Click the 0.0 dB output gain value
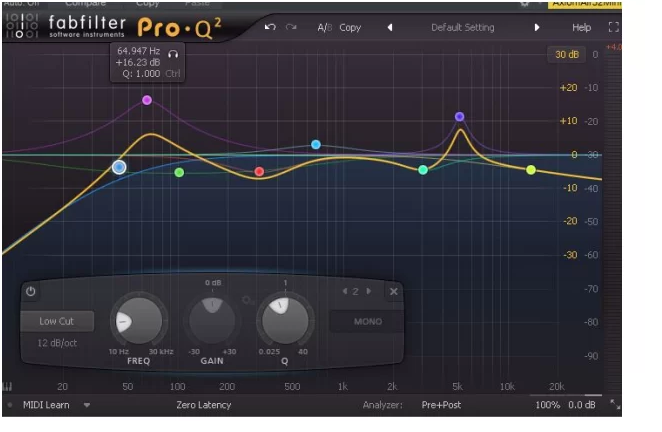This screenshot has width=662, height=432. (582, 405)
